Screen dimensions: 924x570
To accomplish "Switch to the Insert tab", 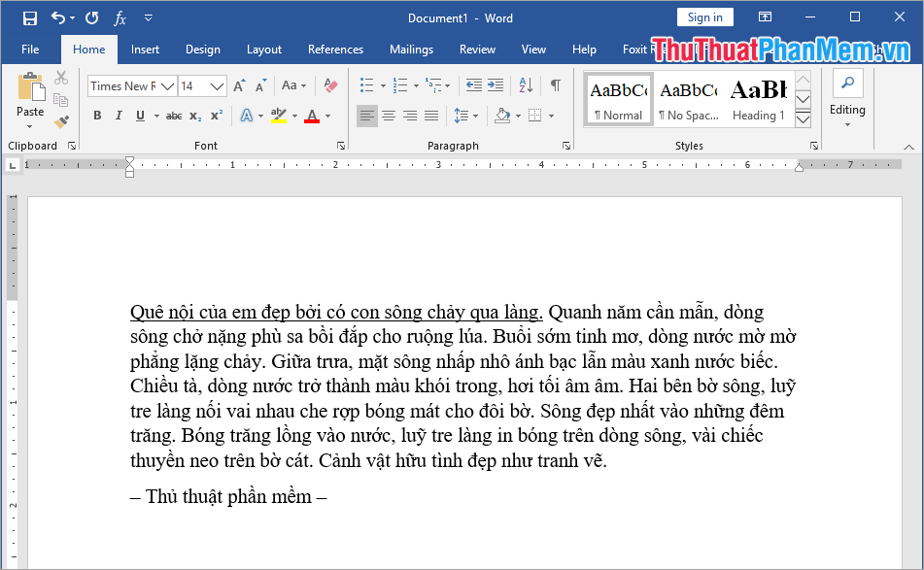I will pos(145,50).
